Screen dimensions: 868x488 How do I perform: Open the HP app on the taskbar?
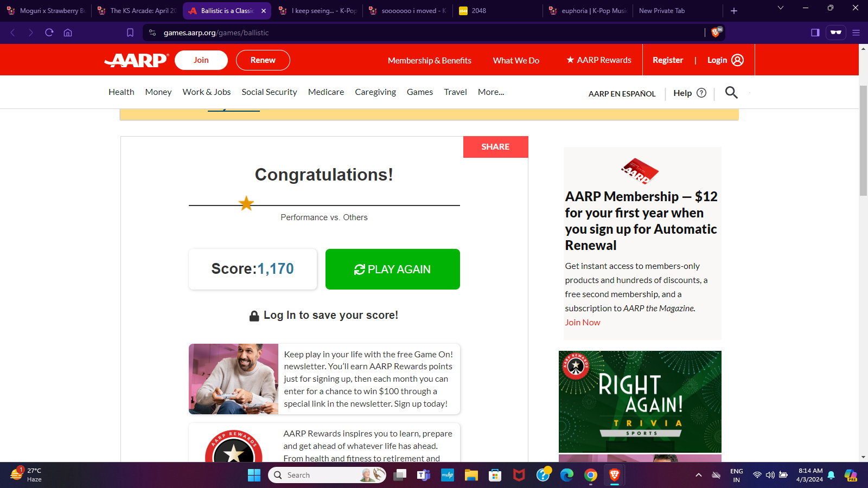click(x=448, y=475)
